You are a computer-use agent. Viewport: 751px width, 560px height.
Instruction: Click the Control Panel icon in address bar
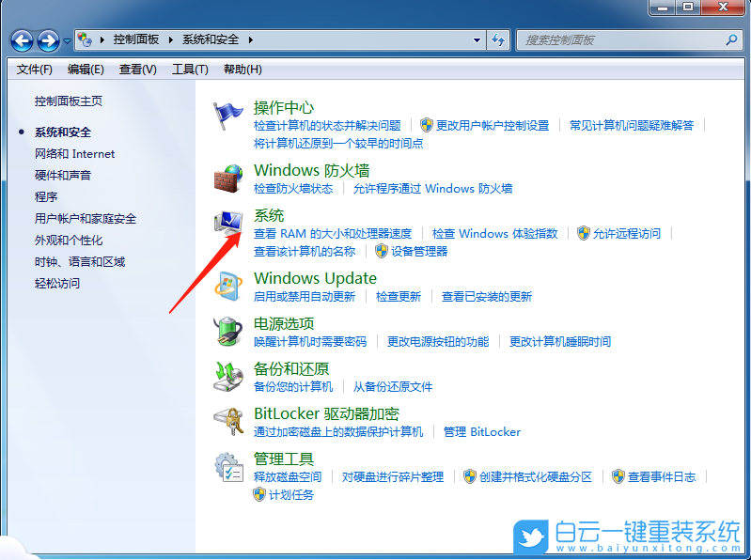pos(86,39)
